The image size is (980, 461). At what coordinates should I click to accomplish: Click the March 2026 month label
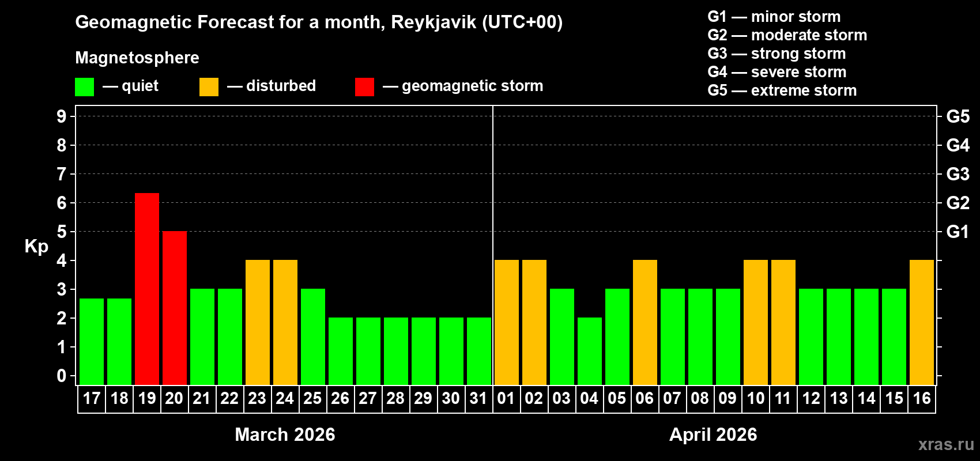tap(285, 434)
